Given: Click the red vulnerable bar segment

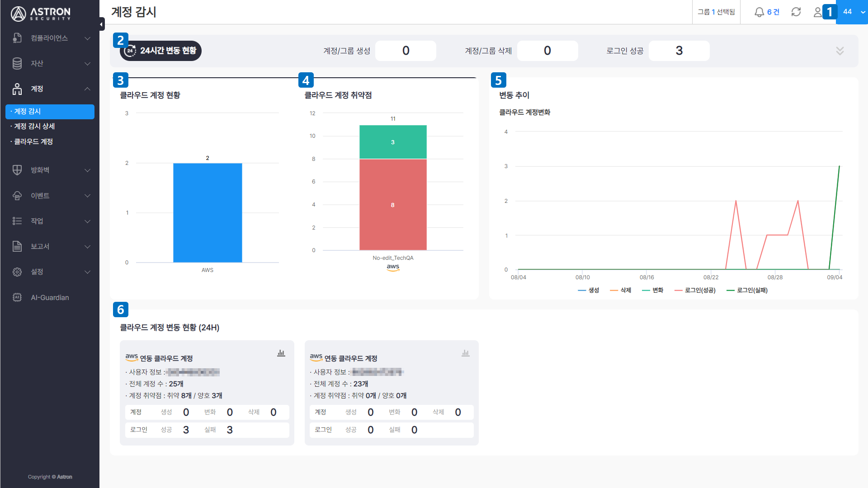Looking at the screenshot, I should (393, 204).
